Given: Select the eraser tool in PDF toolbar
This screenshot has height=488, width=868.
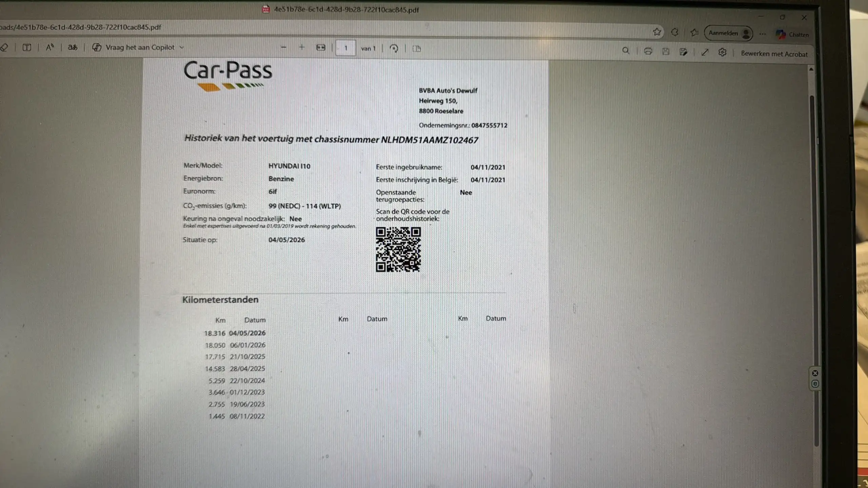Looking at the screenshot, I should pos(4,47).
